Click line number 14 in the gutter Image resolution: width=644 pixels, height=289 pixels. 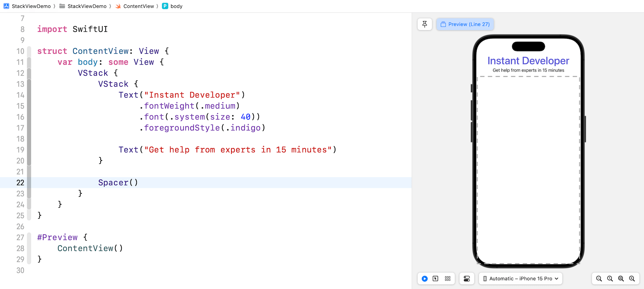pos(20,95)
